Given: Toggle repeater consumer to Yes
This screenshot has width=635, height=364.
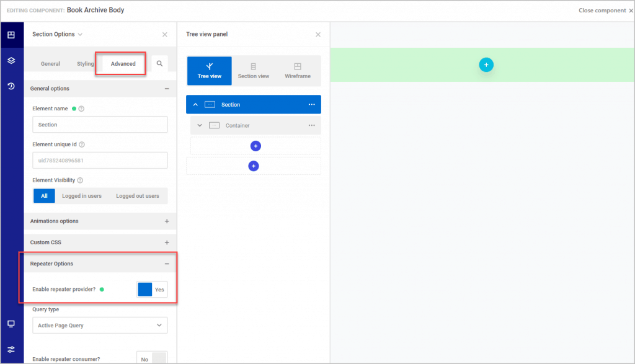Looking at the screenshot, I should click(x=151, y=358).
